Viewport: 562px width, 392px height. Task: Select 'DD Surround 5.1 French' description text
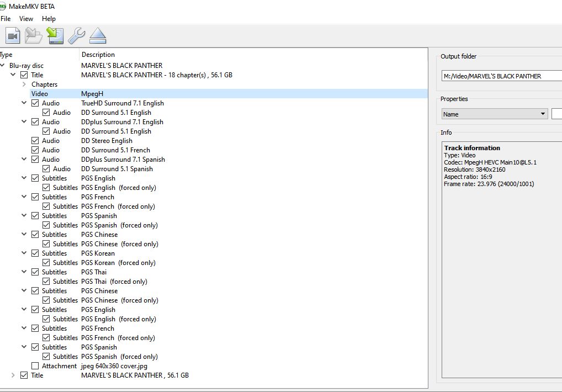click(115, 150)
